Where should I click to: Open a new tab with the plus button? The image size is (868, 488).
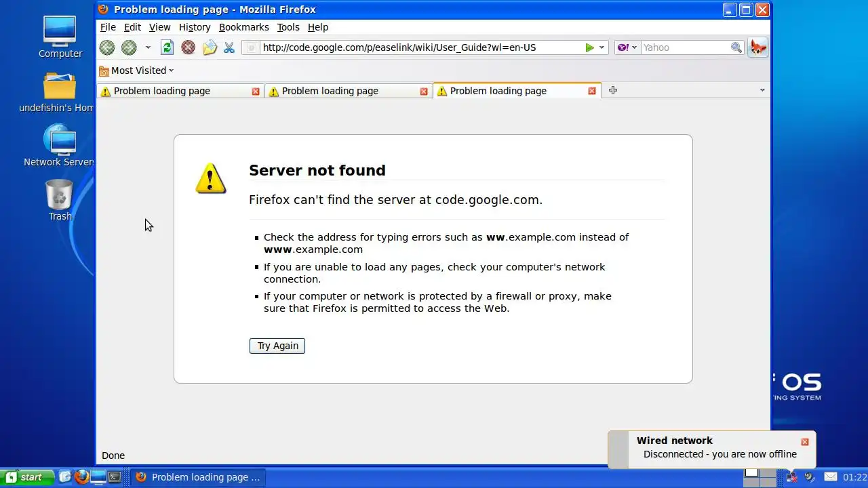coord(613,90)
